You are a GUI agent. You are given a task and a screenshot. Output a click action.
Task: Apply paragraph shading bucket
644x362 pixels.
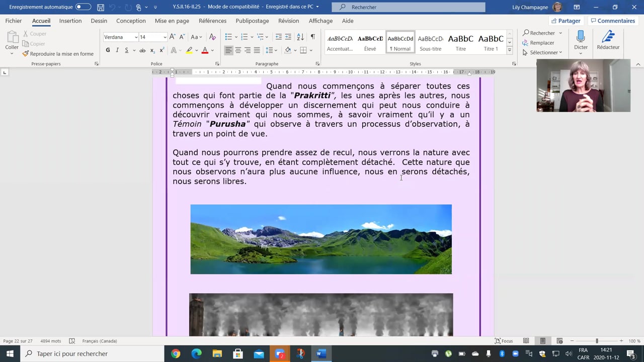[287, 50]
